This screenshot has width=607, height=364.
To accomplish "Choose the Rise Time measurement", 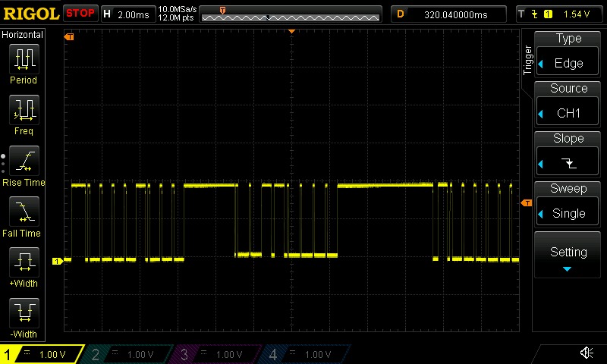I will [23, 165].
